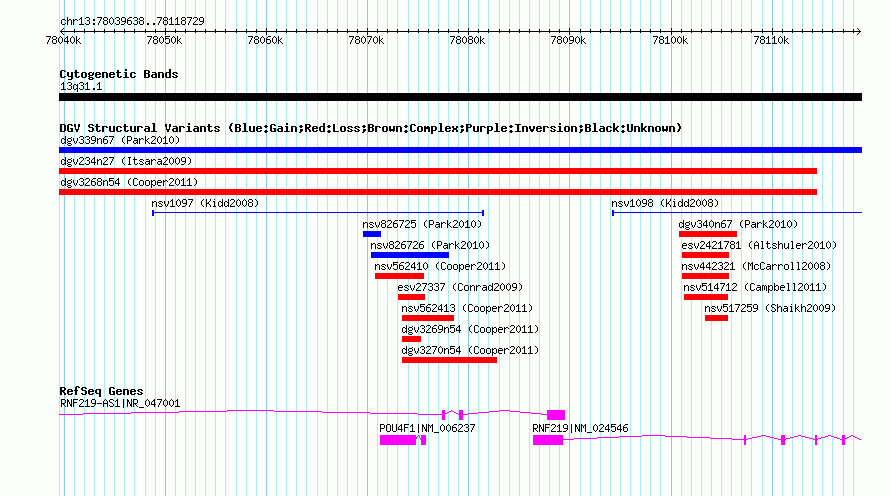The height and width of the screenshot is (496, 890).
Task: Click the esv2421781 red bar
Action: pyautogui.click(x=706, y=255)
